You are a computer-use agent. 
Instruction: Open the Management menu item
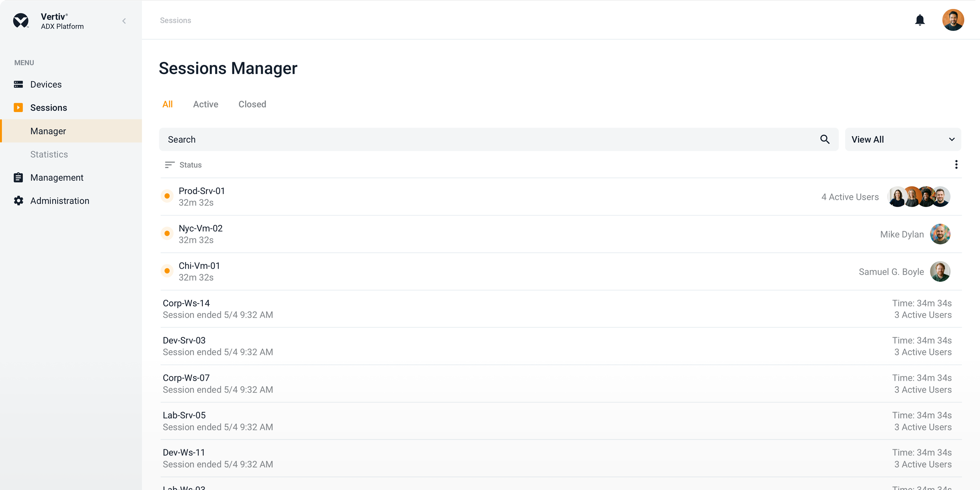(71, 177)
